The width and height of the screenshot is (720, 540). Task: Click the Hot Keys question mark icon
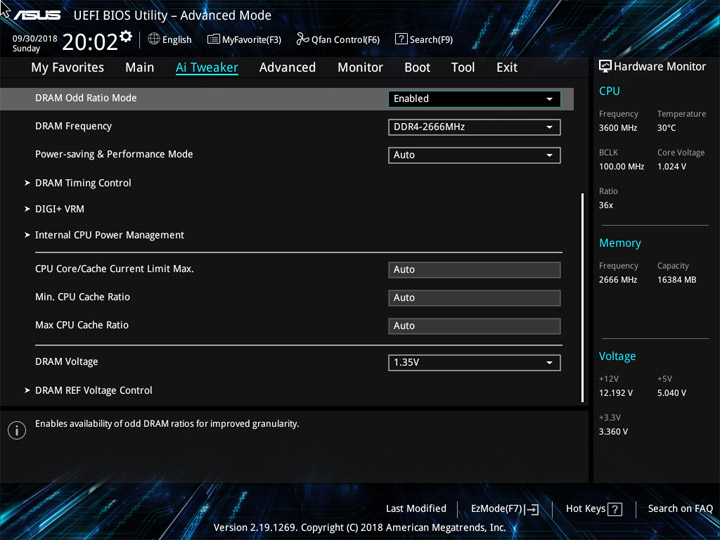[x=614, y=509]
